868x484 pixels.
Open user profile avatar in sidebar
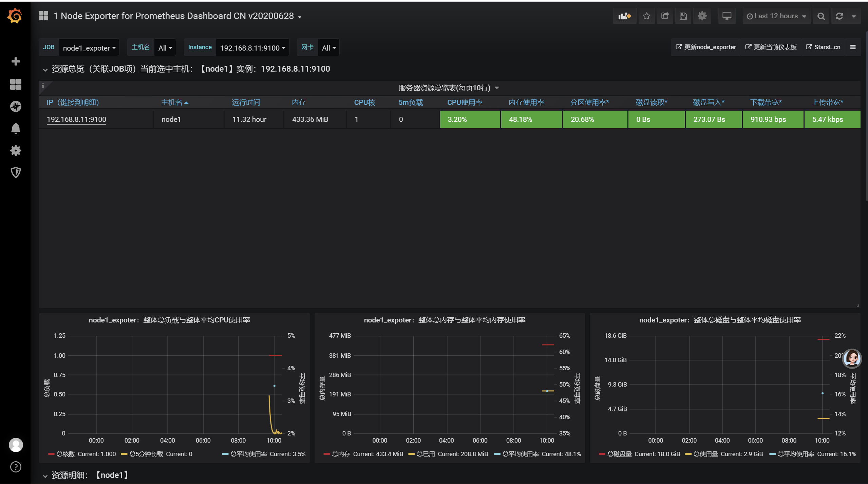click(16, 445)
